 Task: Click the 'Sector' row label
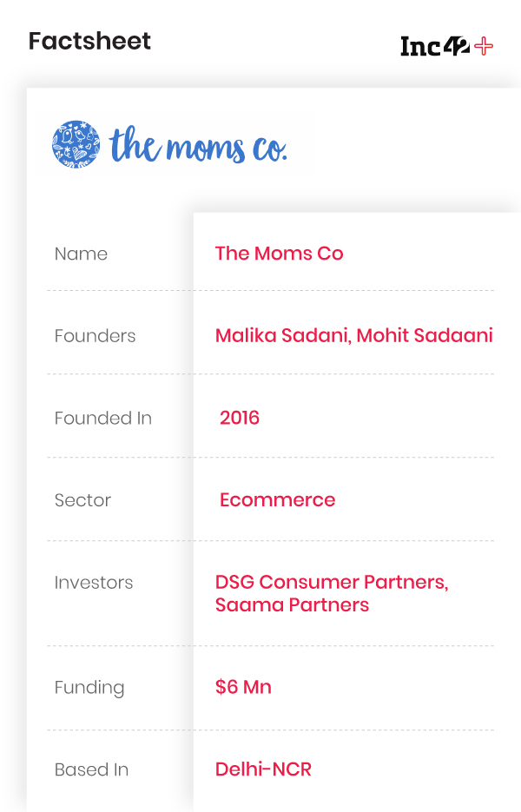pyautogui.click(x=82, y=500)
